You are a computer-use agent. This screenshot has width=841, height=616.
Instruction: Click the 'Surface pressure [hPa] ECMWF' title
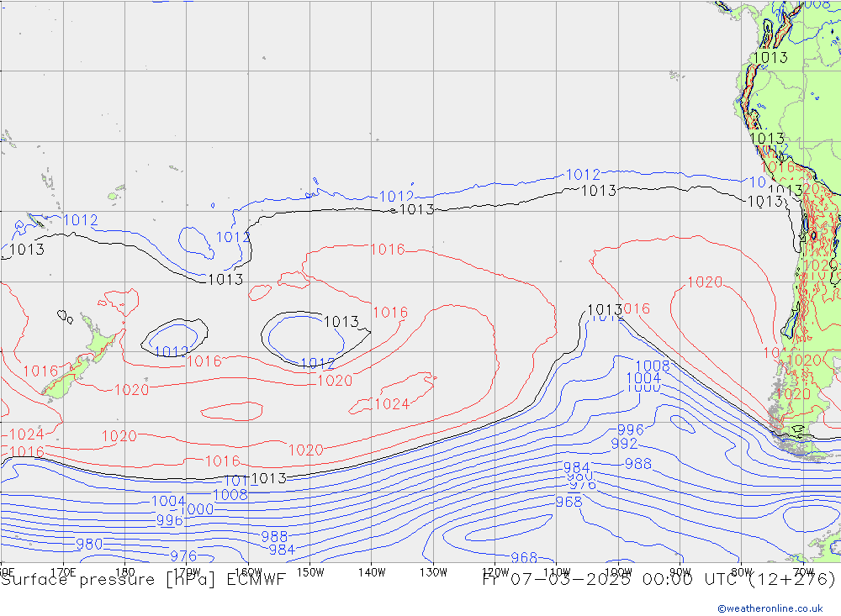click(x=143, y=579)
